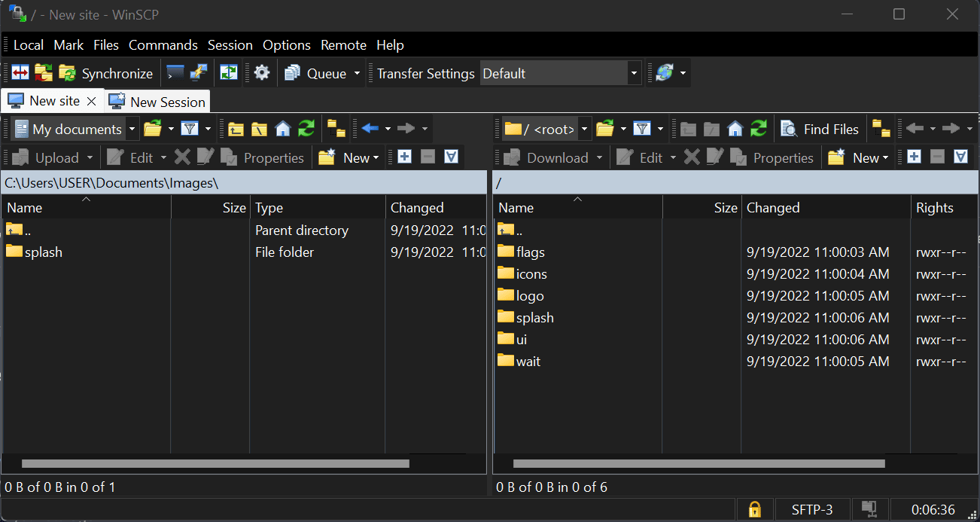The height and width of the screenshot is (522, 980).
Task: Go to local root directory icon
Action: point(260,129)
